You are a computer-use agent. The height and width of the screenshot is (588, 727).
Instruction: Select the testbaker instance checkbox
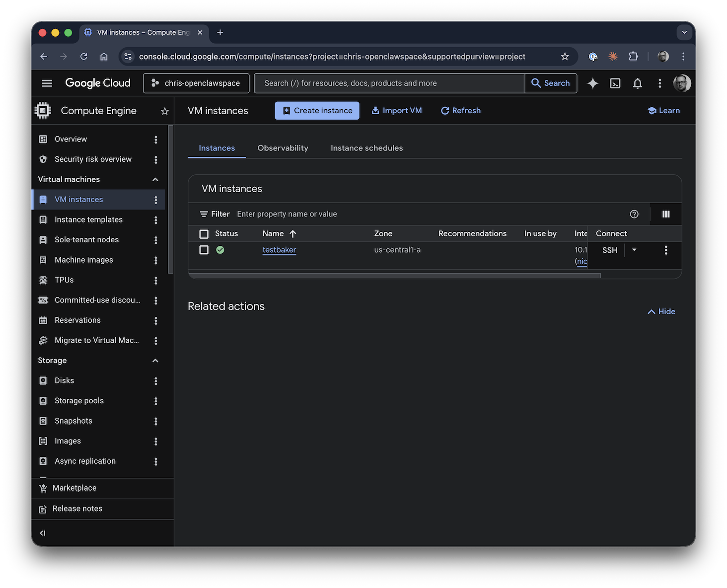(204, 250)
